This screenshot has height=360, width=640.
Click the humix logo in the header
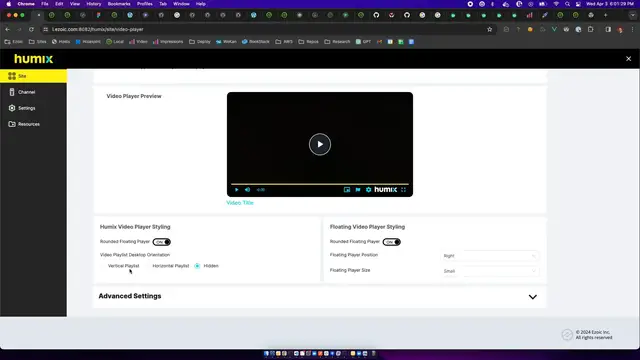pyautogui.click(x=33, y=59)
